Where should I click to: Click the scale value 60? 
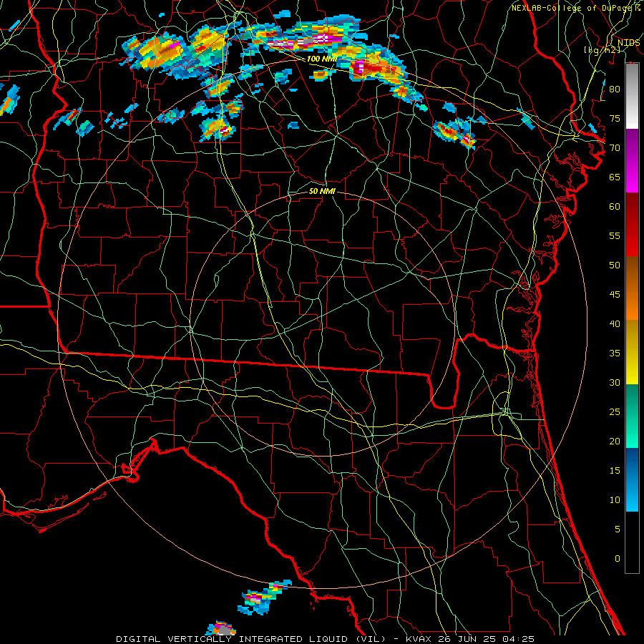click(x=615, y=207)
